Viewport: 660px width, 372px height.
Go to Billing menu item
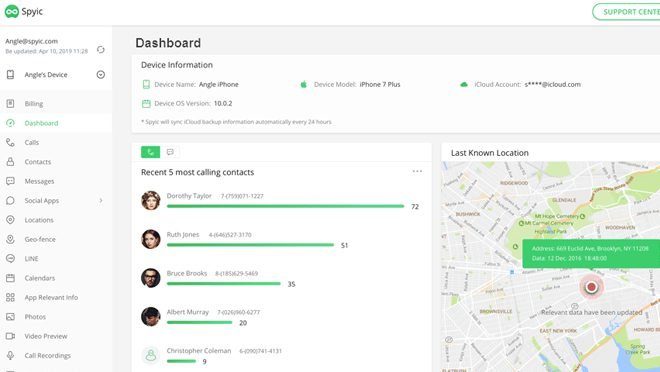tap(34, 104)
